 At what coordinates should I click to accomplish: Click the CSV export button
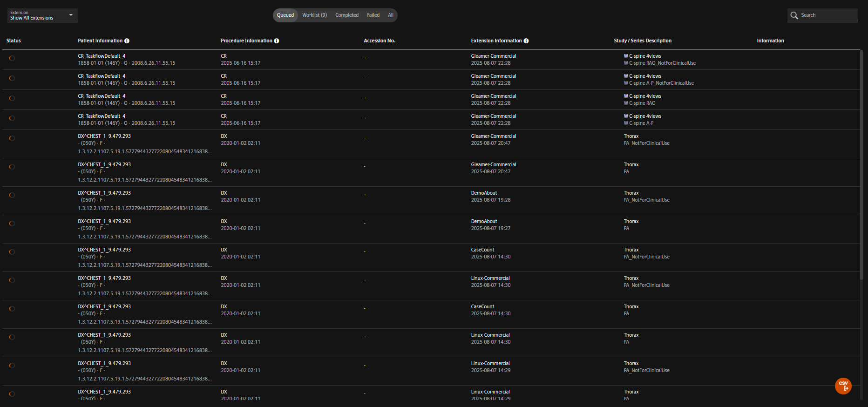pyautogui.click(x=843, y=386)
